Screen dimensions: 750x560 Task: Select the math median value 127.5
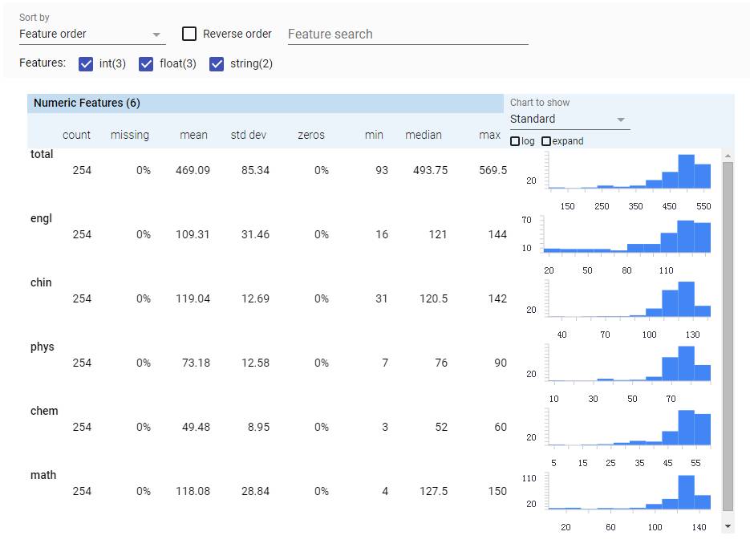click(434, 491)
